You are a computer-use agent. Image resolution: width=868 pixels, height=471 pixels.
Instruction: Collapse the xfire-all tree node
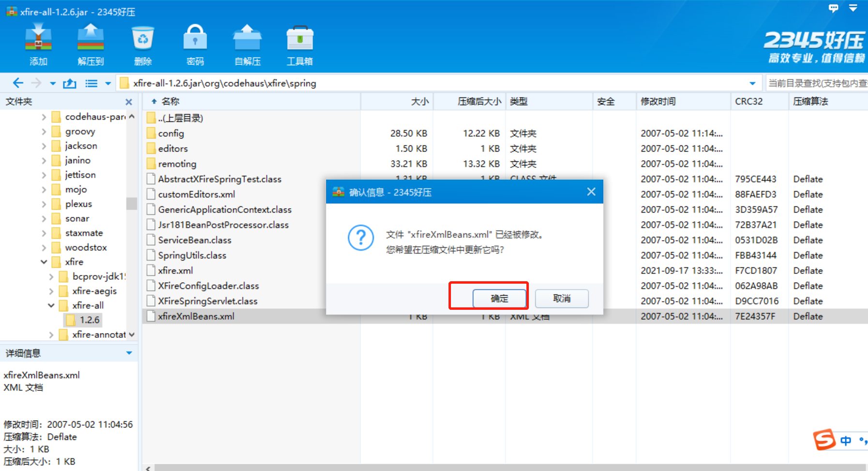tap(51, 305)
